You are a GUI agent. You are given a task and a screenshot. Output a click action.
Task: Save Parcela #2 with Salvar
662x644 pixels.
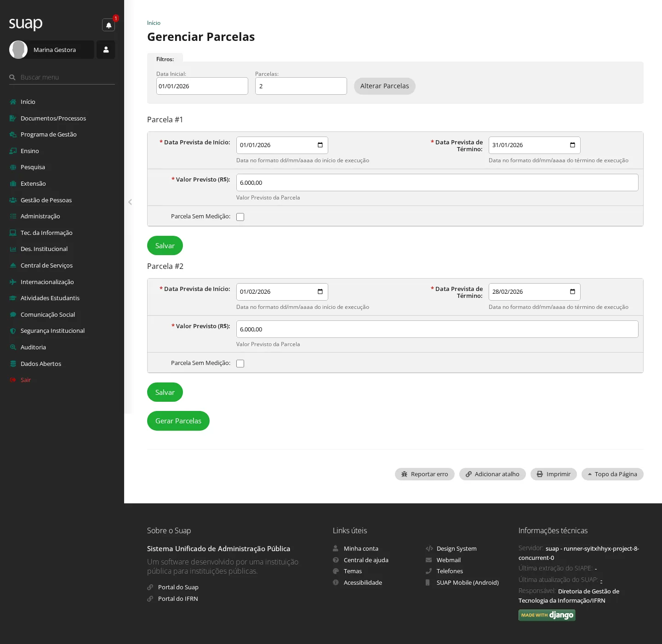[165, 392]
